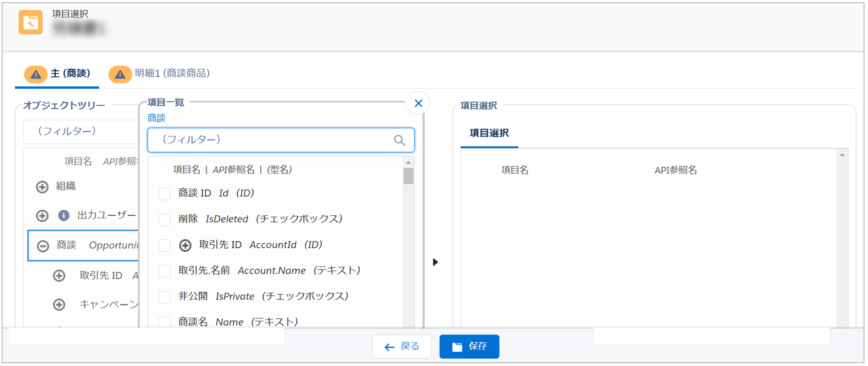Tick the 非公開 IsPrivate checkbox
Viewport: 868px width, 366px height.
click(x=164, y=297)
